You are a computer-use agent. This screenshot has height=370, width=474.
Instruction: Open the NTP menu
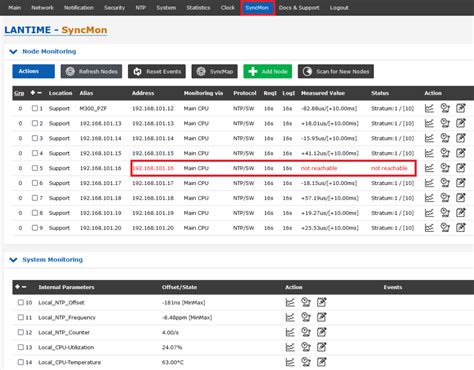point(140,8)
